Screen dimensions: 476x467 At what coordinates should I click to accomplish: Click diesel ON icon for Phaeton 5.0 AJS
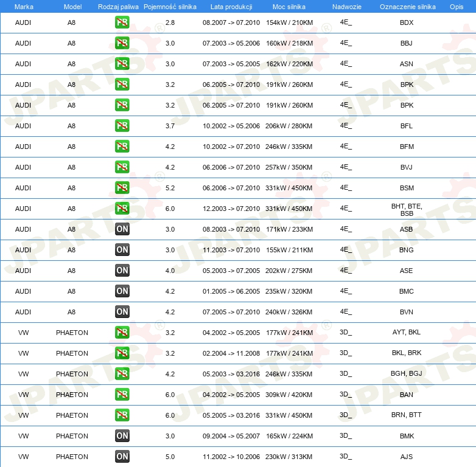(122, 457)
